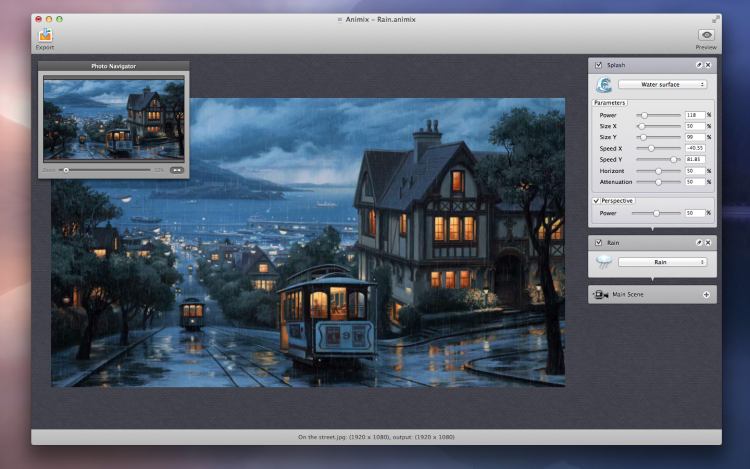Click the Horizont value field
This screenshot has height=469, width=750.
click(695, 171)
